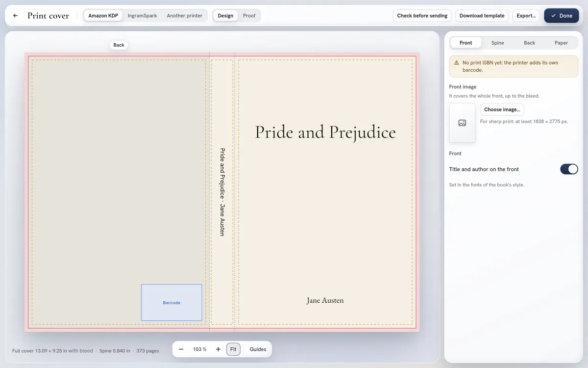Open the Spine panel tab
Image resolution: width=588 pixels, height=368 pixels.
(498, 43)
